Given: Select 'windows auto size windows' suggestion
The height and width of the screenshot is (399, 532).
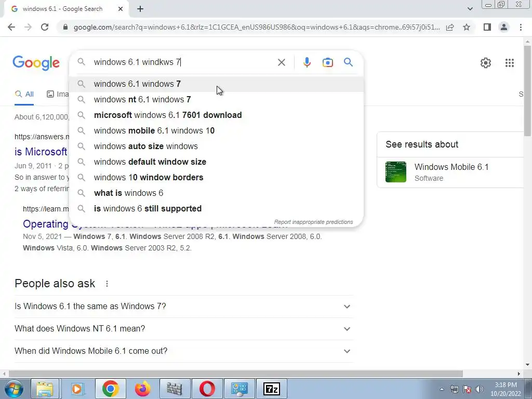Looking at the screenshot, I should 216,146.
